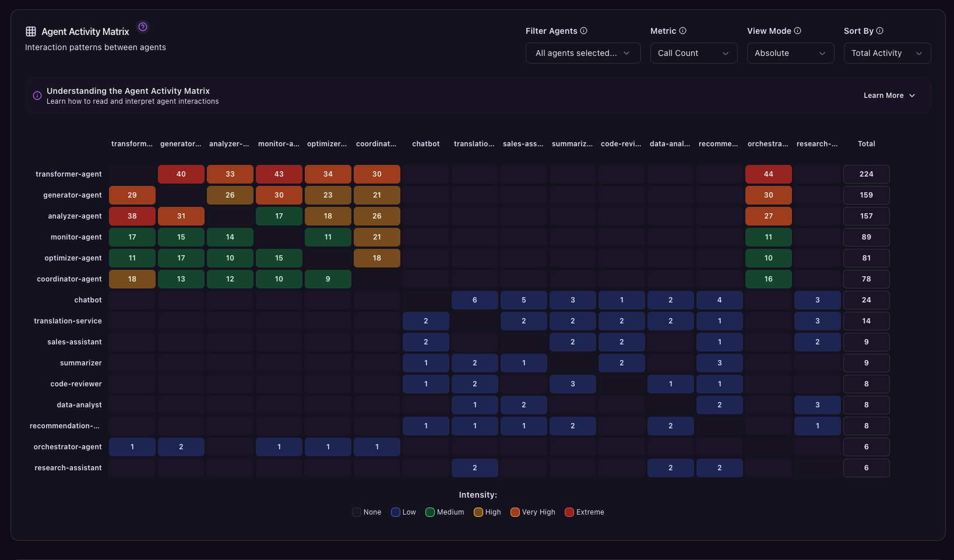The width and height of the screenshot is (954, 560).
Task: Open the Call Count metric dropdown
Action: coord(694,53)
